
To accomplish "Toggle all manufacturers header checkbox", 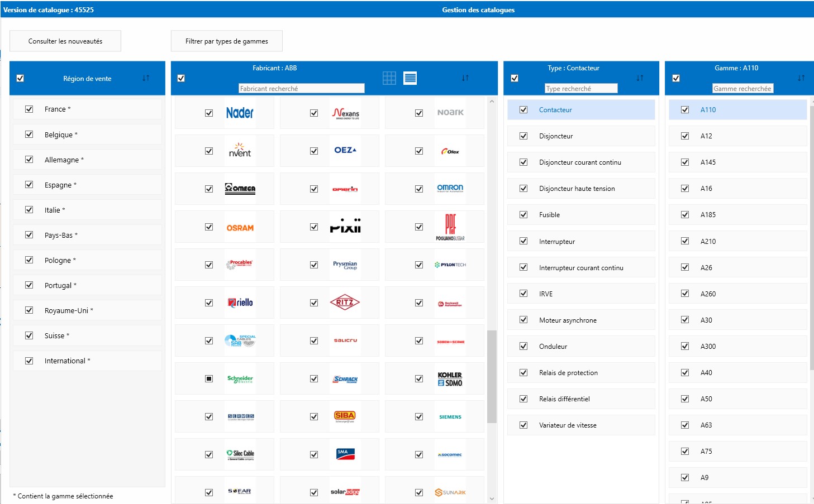I will pyautogui.click(x=181, y=78).
